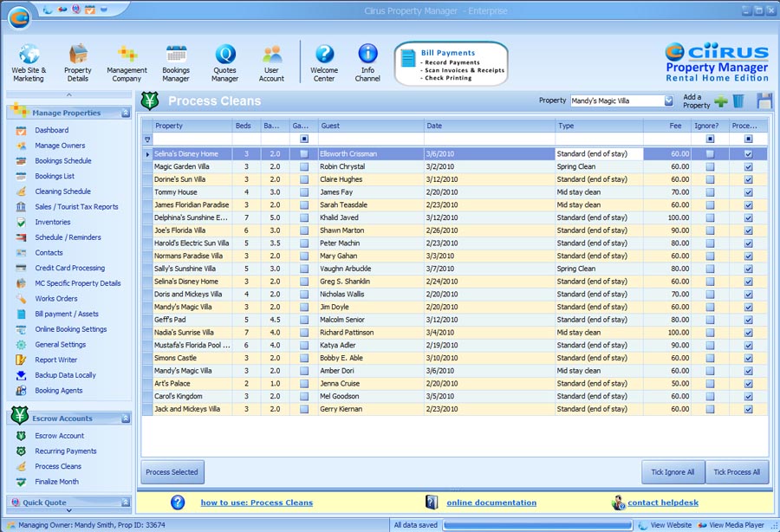Open the contact helpdesk link
Image resolution: width=780 pixels, height=532 pixels.
click(x=663, y=503)
